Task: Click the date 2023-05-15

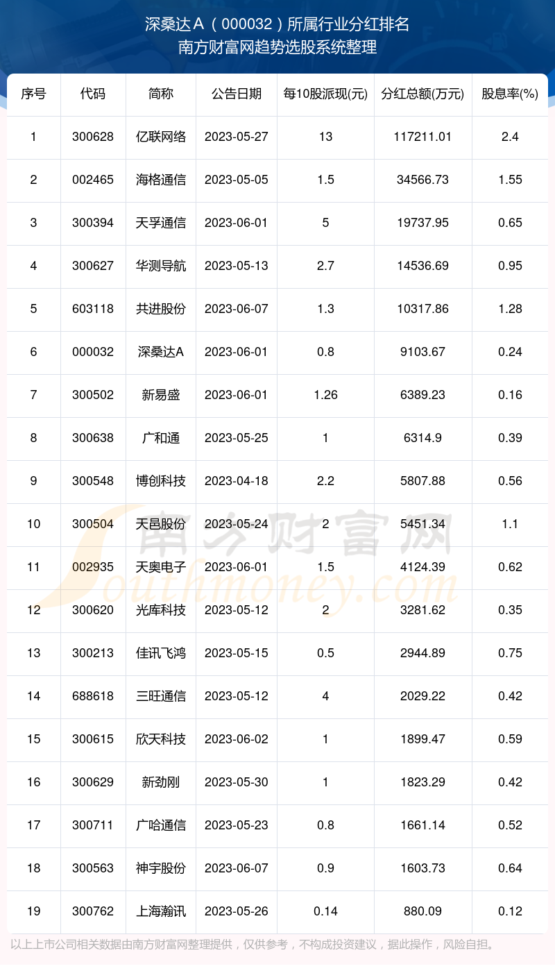Action: 237,653
